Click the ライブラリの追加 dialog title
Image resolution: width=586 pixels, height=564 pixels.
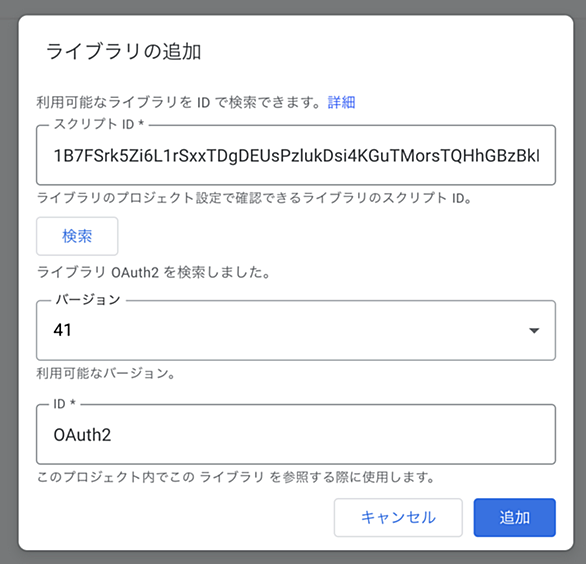(x=123, y=51)
